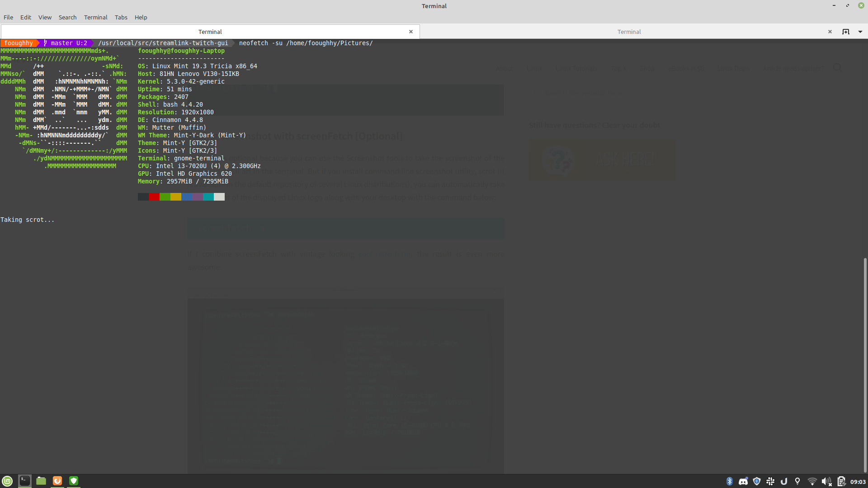Click the cyan neofetch color block

pyautogui.click(x=208, y=197)
